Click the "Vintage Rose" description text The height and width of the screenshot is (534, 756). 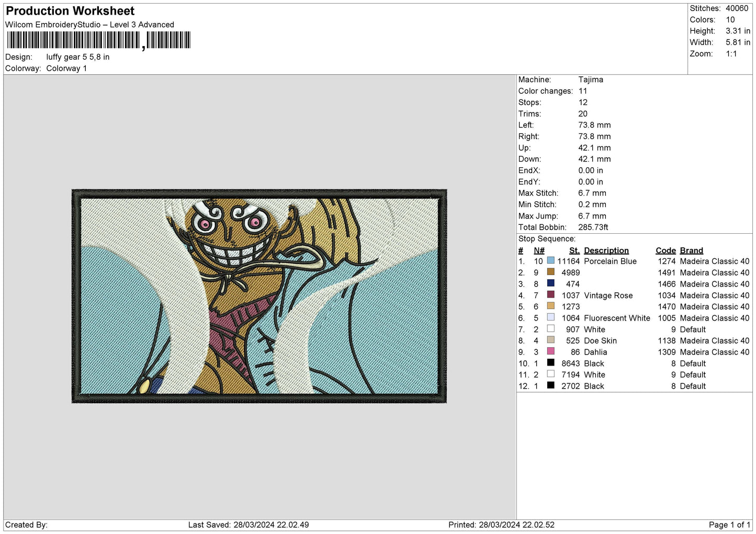(x=608, y=296)
